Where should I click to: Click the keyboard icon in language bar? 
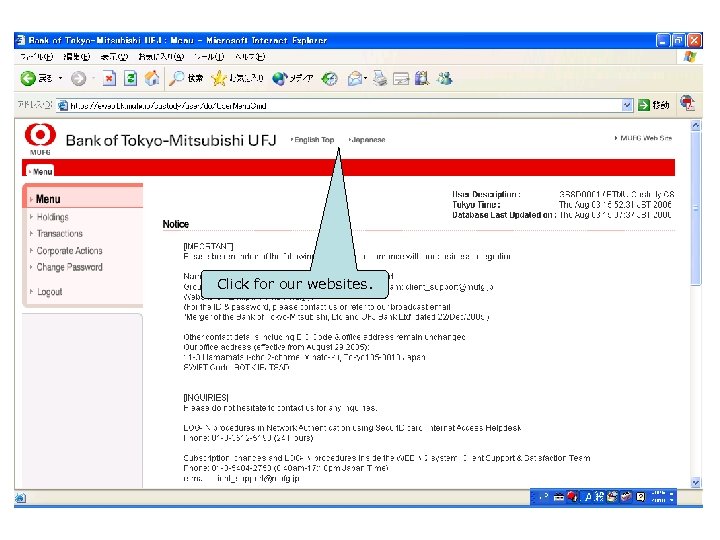pos(559,497)
